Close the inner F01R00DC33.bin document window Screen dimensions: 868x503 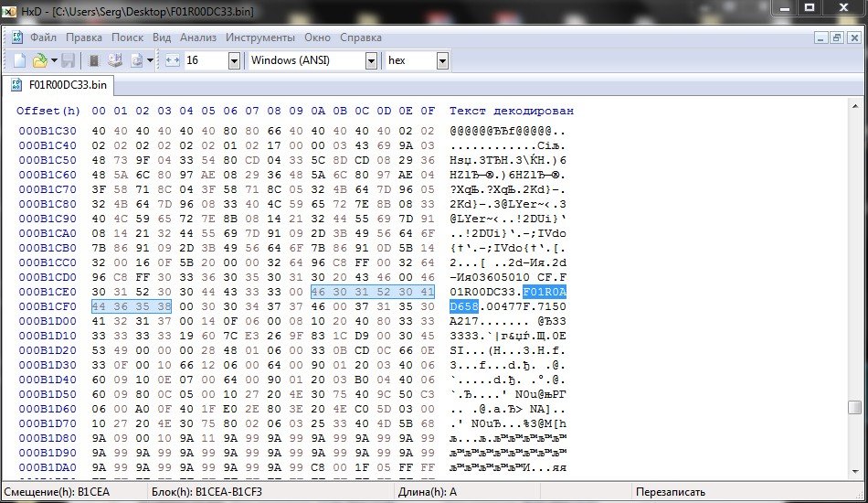tap(853, 37)
